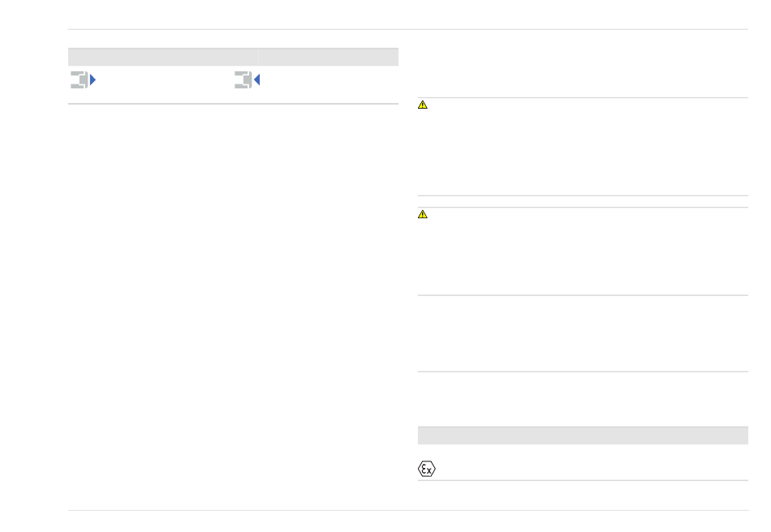
Task: Click the connector icon with right-pointing blue arrow
Action: [83, 79]
